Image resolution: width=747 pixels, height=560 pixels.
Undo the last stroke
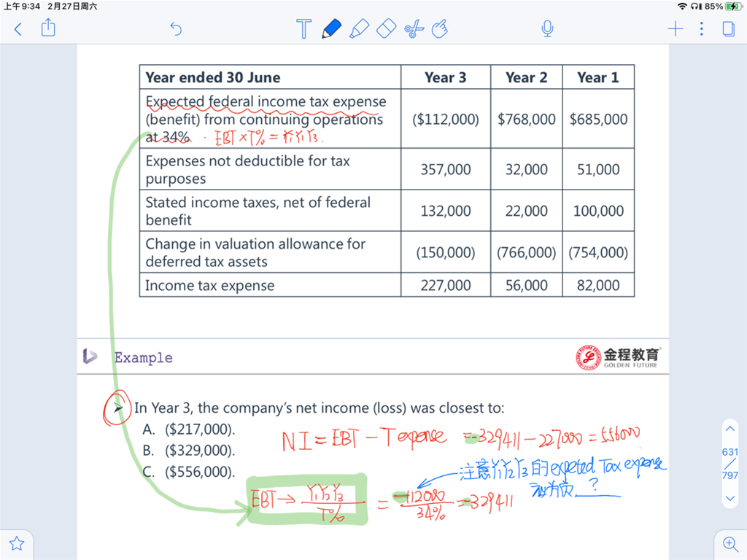click(176, 29)
